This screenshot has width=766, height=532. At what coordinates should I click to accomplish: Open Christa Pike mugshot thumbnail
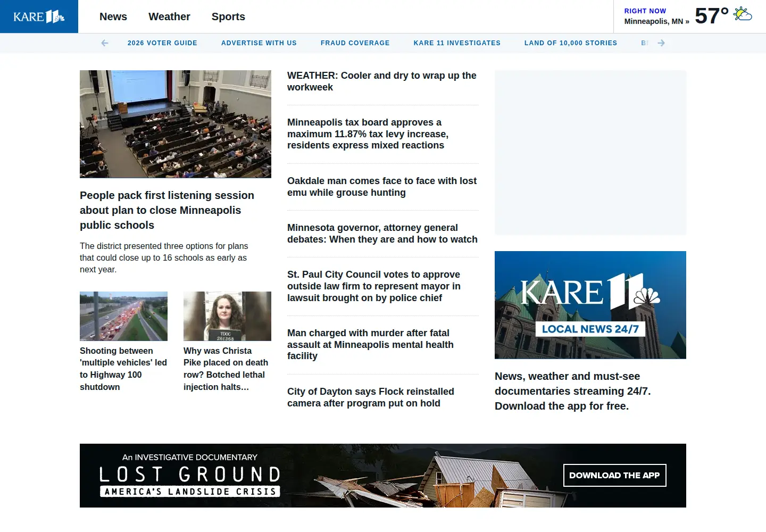(227, 316)
